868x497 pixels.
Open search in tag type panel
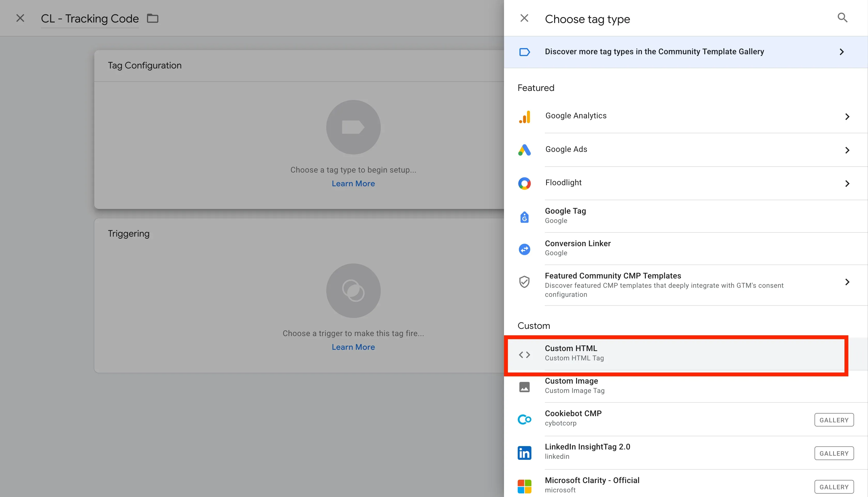(842, 17)
